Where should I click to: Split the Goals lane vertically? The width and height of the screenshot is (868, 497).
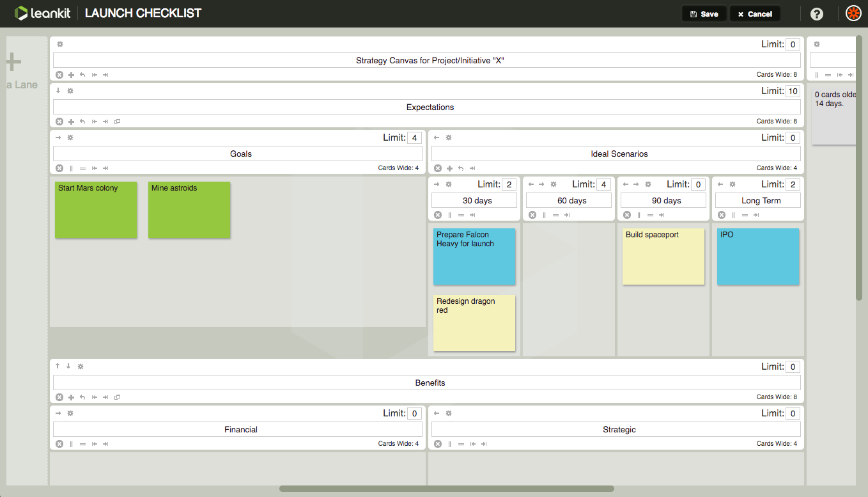pos(71,168)
